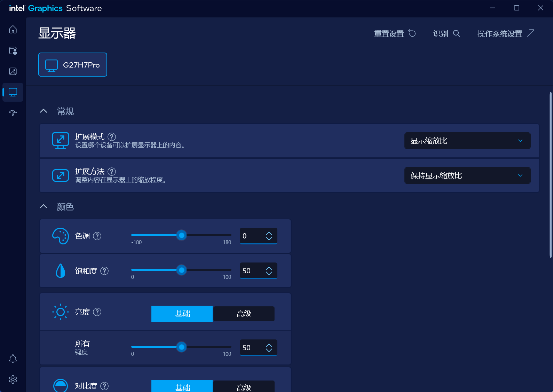Click the 颜色 section heading
This screenshot has width=553, height=392.
tap(65, 207)
